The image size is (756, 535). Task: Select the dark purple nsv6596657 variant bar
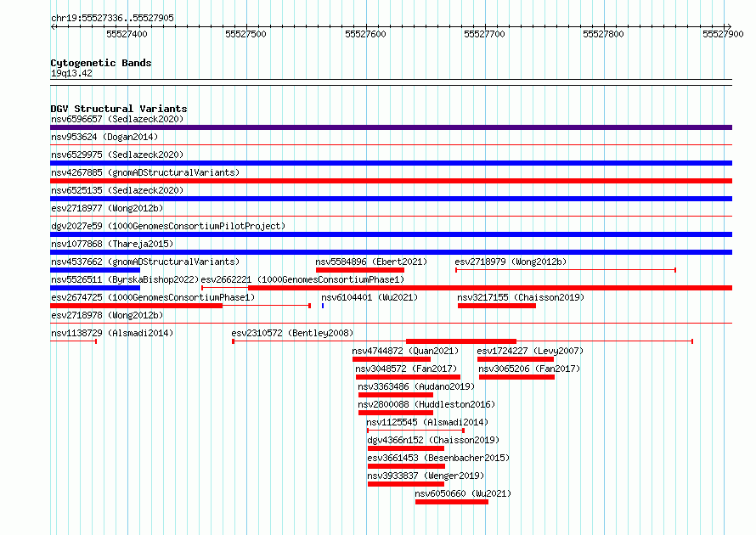pyautogui.click(x=391, y=127)
